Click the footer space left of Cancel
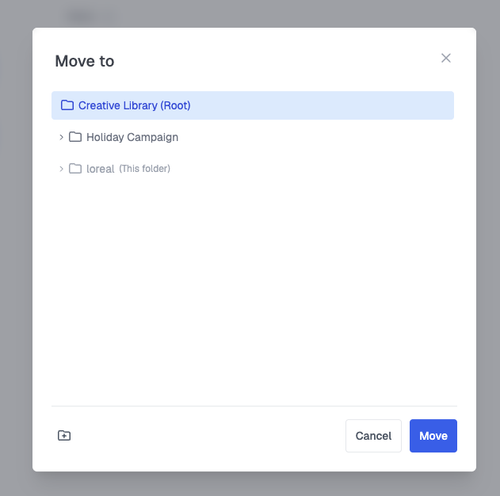Screen dimensions: 500x496 pyautogui.click(x=207, y=436)
